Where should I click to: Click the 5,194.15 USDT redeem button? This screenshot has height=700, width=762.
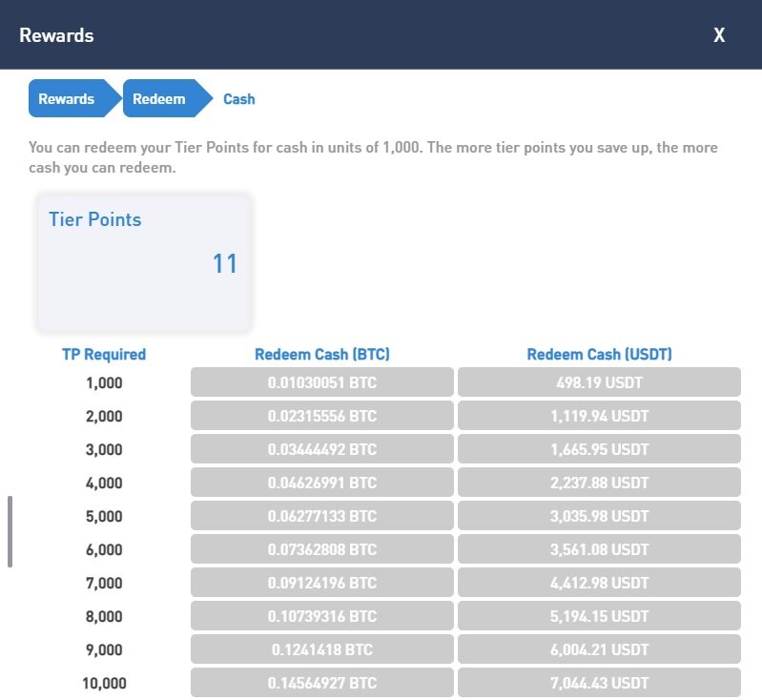click(599, 616)
